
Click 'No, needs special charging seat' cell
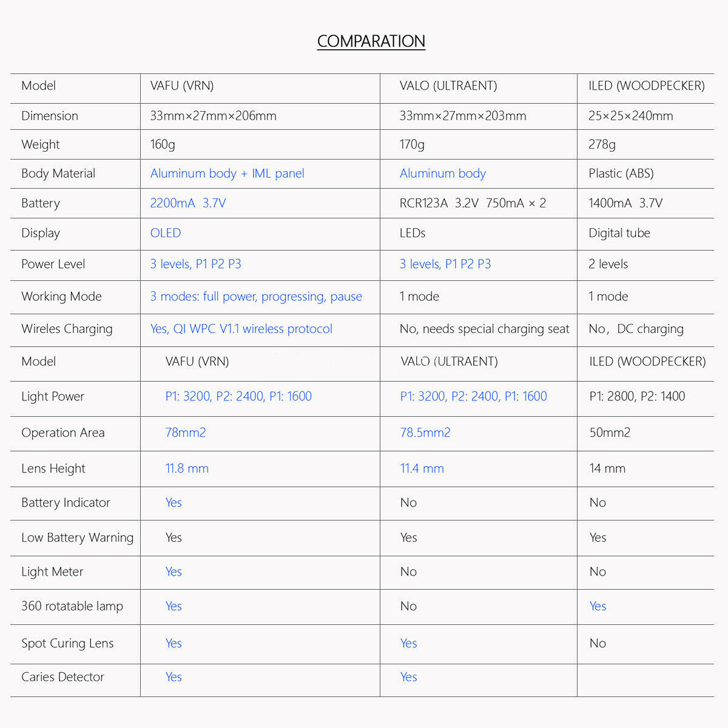[x=484, y=329]
